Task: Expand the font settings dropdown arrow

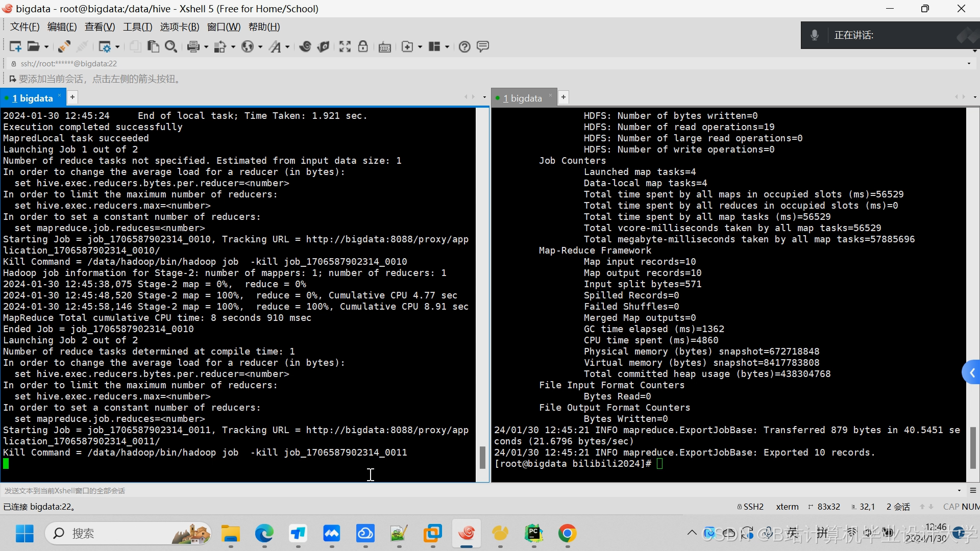Action: point(287,47)
